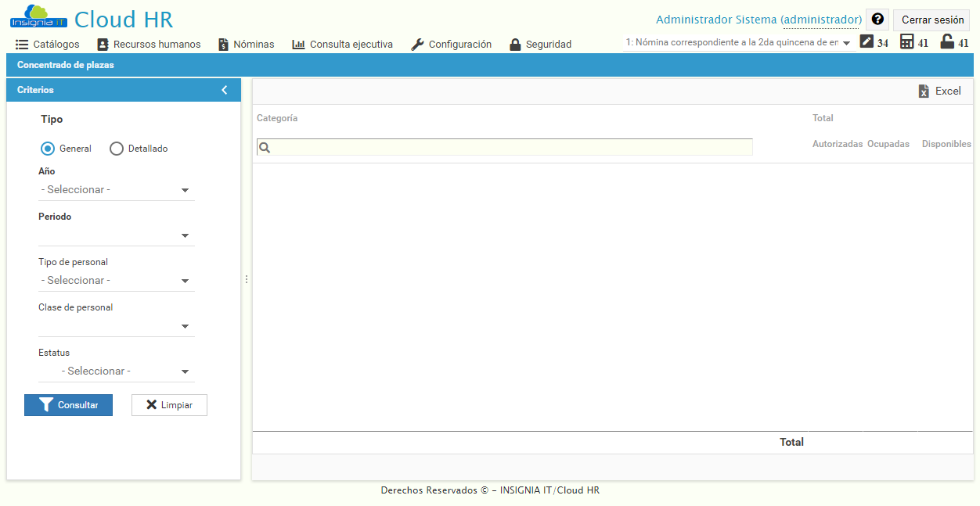Image resolution: width=980 pixels, height=506 pixels.
Task: Open the Año selector dropdown
Action: point(186,189)
